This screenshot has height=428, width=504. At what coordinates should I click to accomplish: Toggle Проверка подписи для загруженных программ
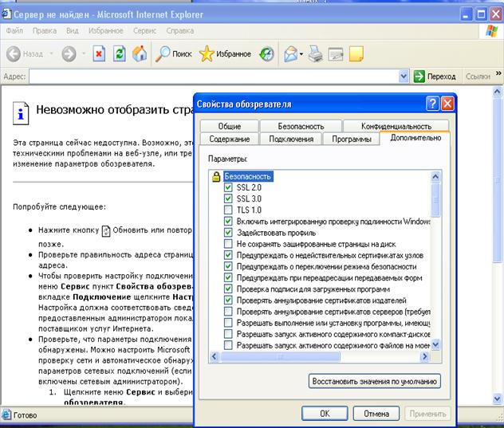(228, 289)
